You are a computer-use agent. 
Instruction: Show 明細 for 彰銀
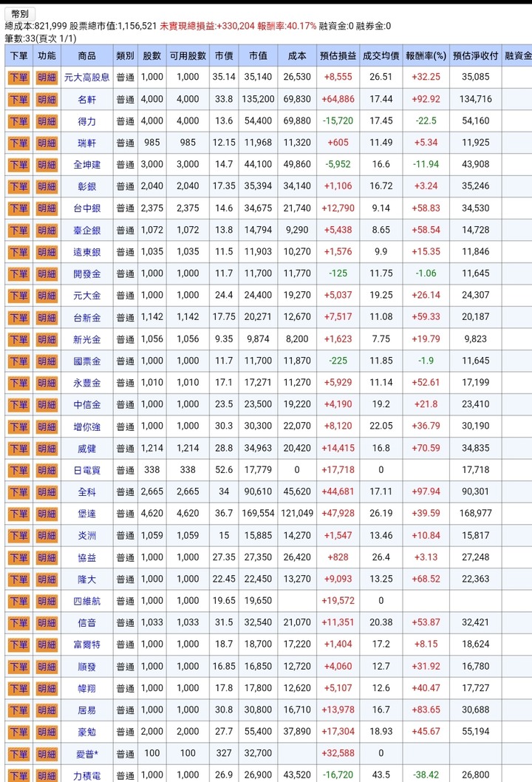47,186
